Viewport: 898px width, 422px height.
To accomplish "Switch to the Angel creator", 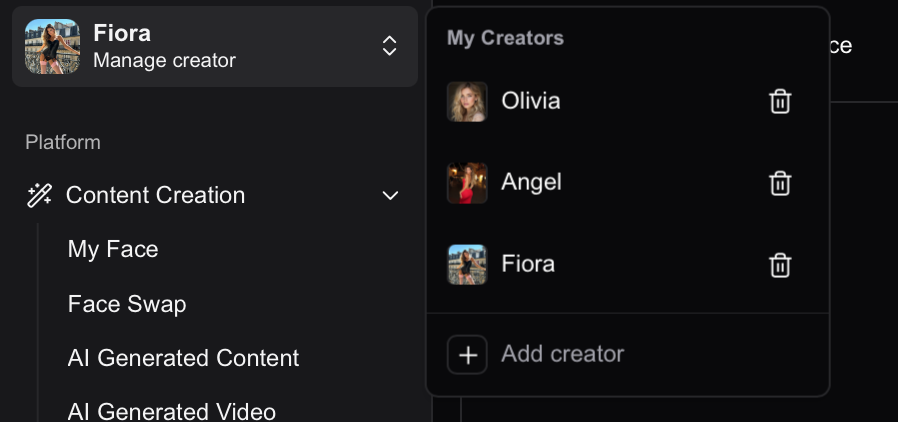I will pyautogui.click(x=531, y=183).
